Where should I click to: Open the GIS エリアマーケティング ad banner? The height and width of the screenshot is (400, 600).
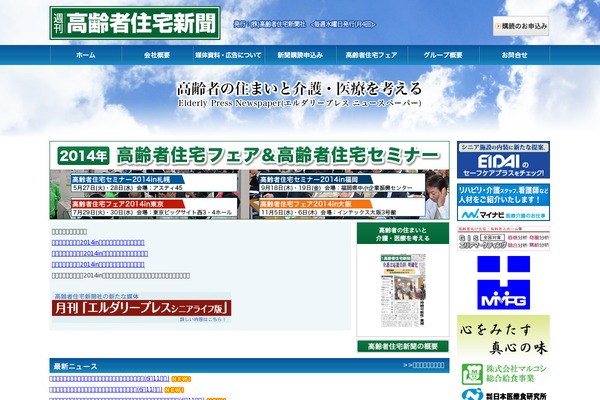[503, 238]
